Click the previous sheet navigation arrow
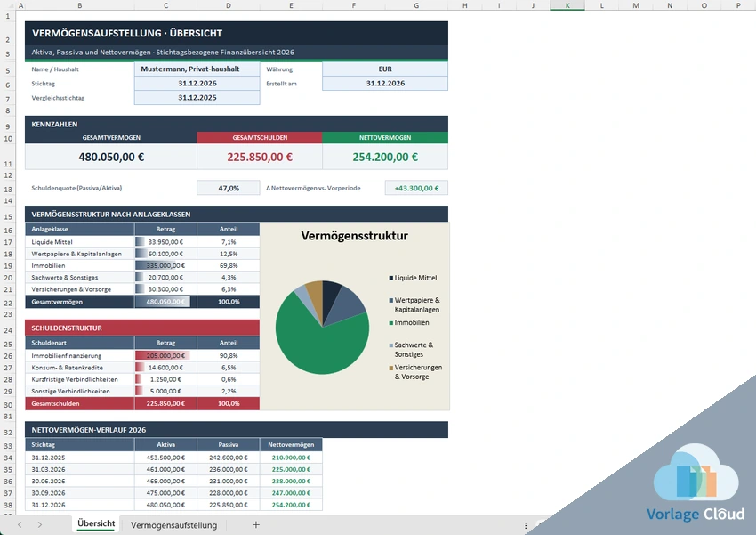Image resolution: width=756 pixels, height=535 pixels. coord(20,525)
